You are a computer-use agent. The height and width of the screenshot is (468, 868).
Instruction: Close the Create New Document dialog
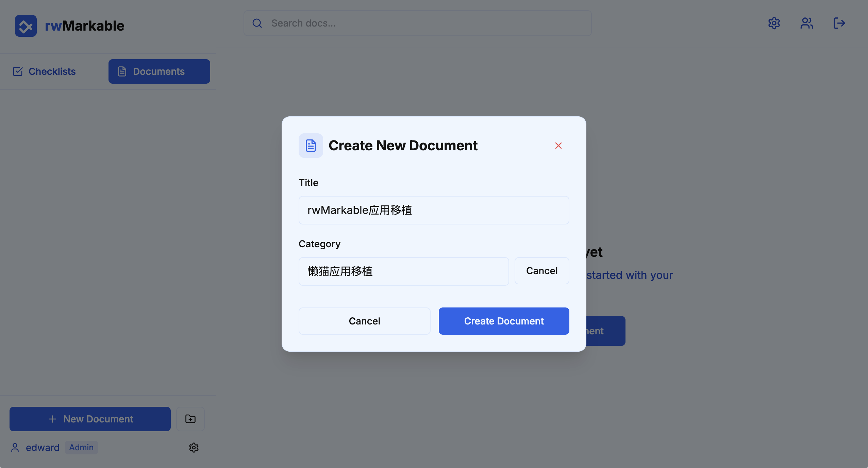[558, 146]
